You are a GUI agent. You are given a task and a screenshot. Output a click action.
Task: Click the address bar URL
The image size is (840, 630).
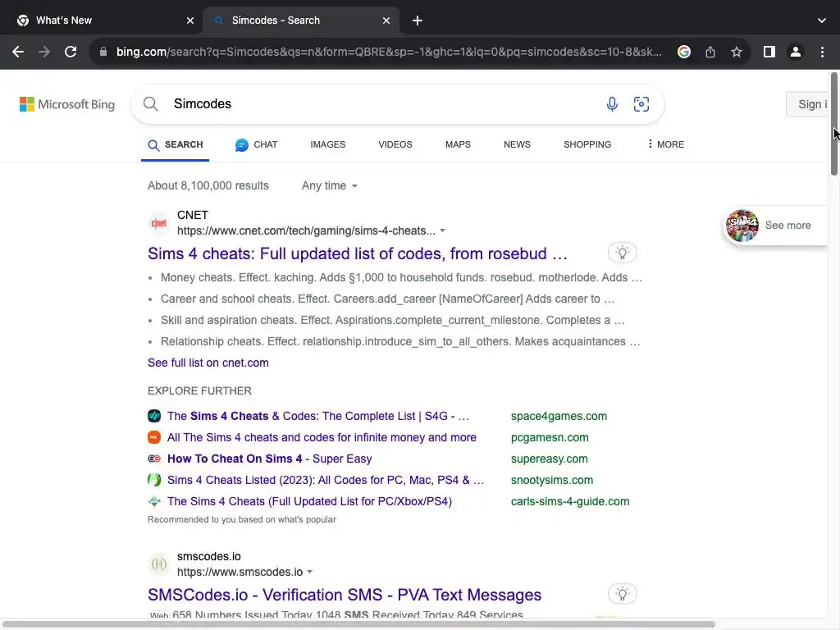click(x=389, y=52)
